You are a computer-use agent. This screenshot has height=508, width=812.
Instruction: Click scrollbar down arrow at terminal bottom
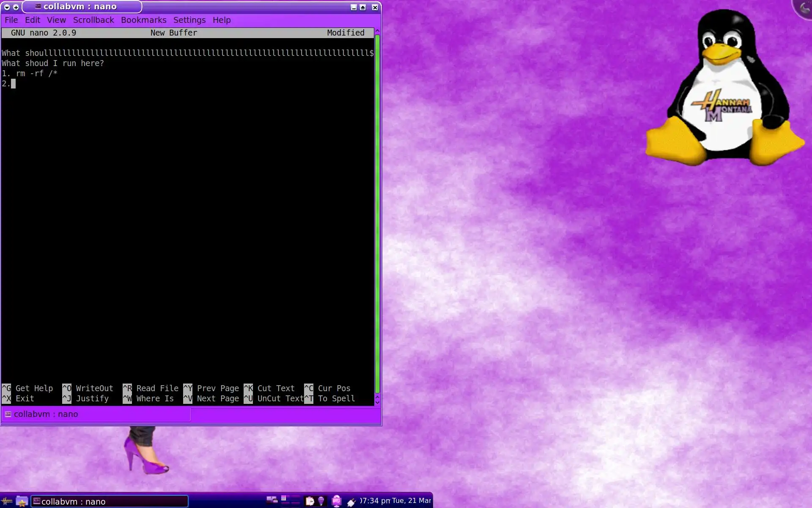click(x=377, y=402)
